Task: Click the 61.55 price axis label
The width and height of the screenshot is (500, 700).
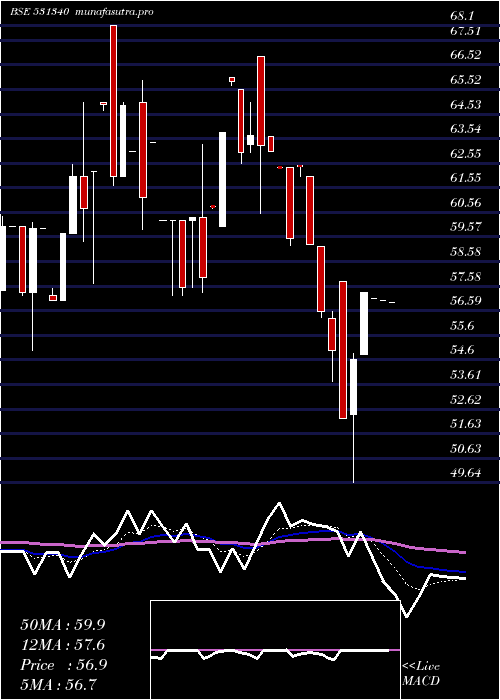Action: [466, 178]
